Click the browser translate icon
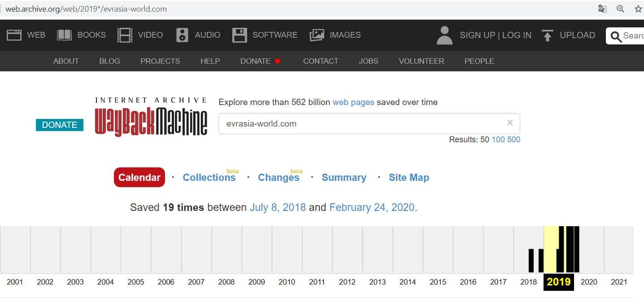644x298 pixels. click(x=602, y=9)
